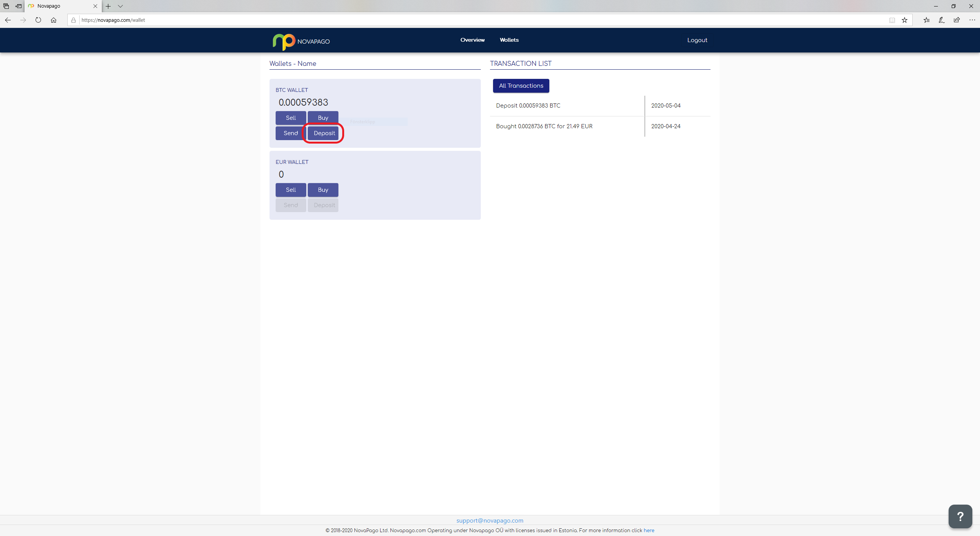Open favorites hub icon
The width and height of the screenshot is (980, 536).
pyautogui.click(x=926, y=20)
